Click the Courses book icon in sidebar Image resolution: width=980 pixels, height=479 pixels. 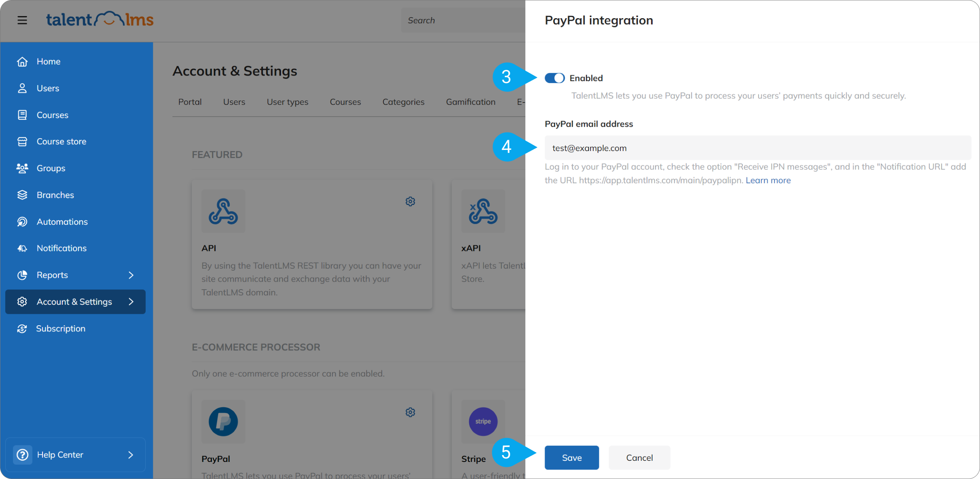pos(22,115)
